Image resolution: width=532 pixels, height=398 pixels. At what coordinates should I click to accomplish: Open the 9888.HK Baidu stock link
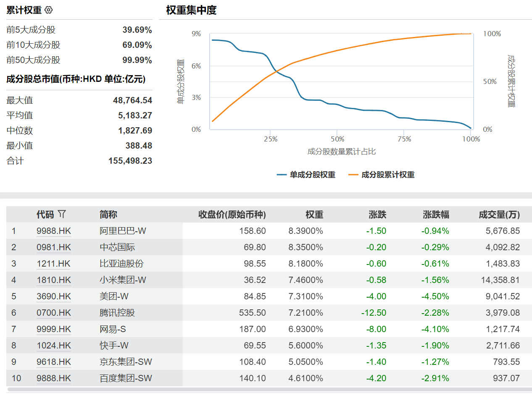click(x=53, y=378)
